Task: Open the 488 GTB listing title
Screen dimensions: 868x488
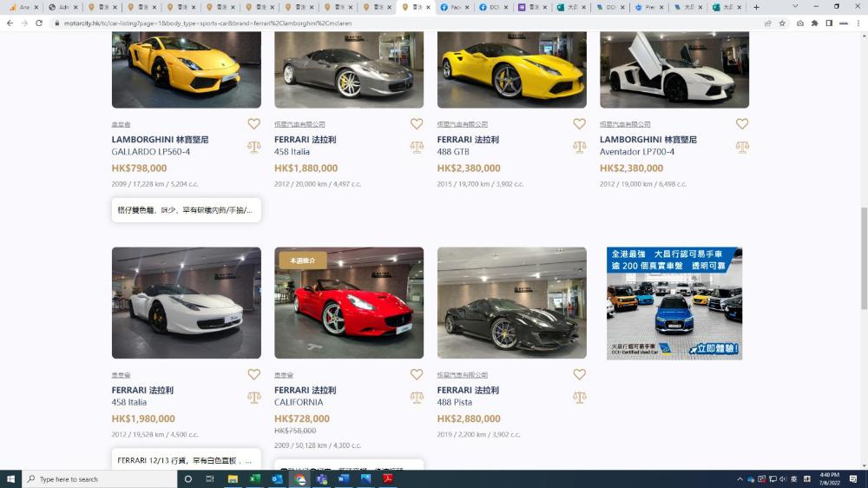Action: [453, 152]
